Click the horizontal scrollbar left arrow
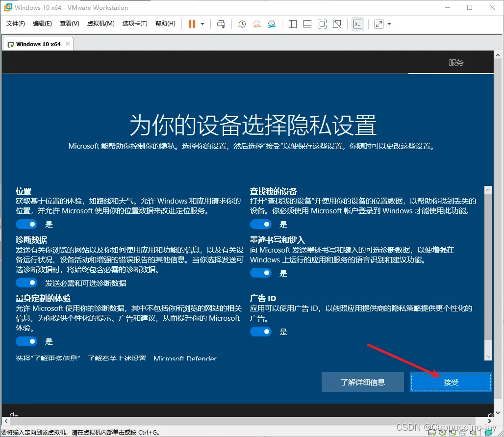This screenshot has width=504, height=437. (x=6, y=421)
